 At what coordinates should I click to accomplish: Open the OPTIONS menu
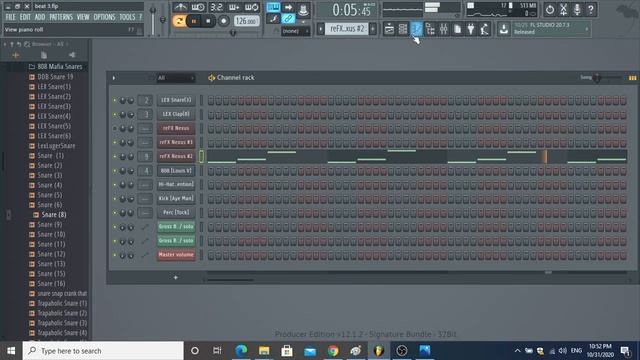(104, 17)
